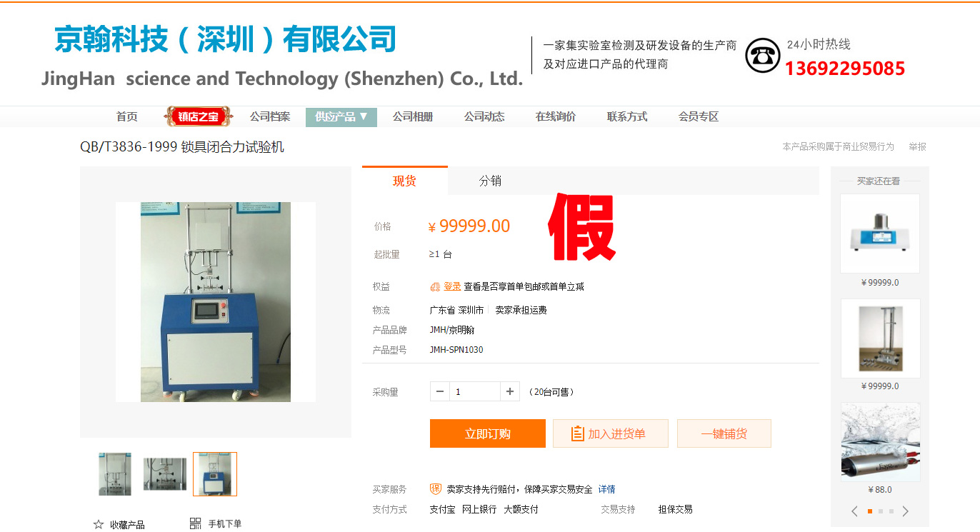Open 公司档案 in navigation bar
980x532 pixels.
click(x=270, y=116)
